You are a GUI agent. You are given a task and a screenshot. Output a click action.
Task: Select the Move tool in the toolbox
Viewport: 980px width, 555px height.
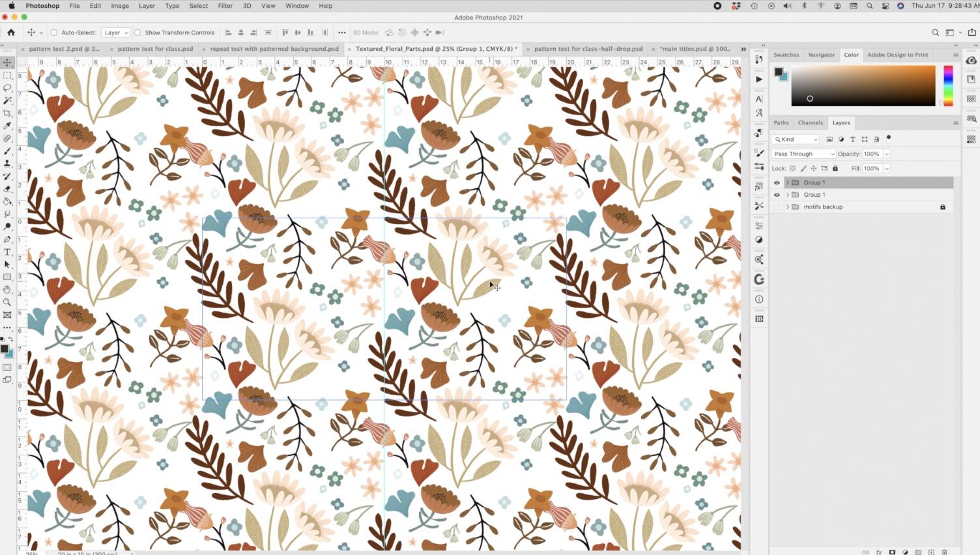click(7, 63)
